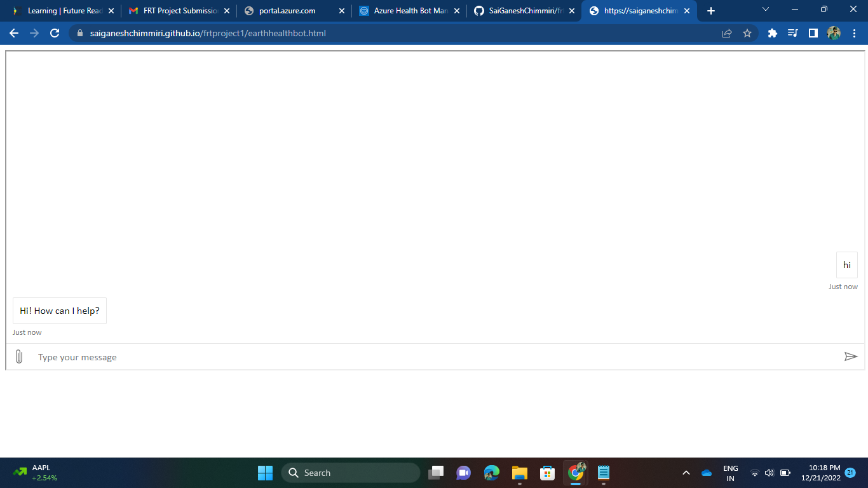868x488 pixels.
Task: Open the media control icon in toolbar
Action: (x=792, y=33)
